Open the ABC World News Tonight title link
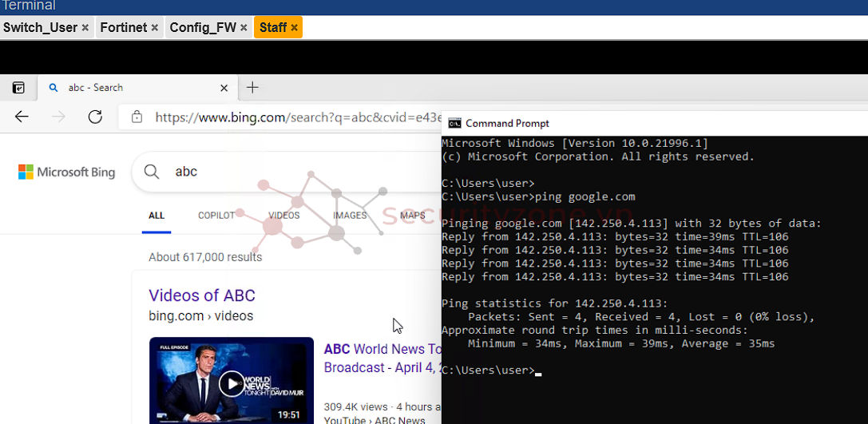 pos(382,359)
